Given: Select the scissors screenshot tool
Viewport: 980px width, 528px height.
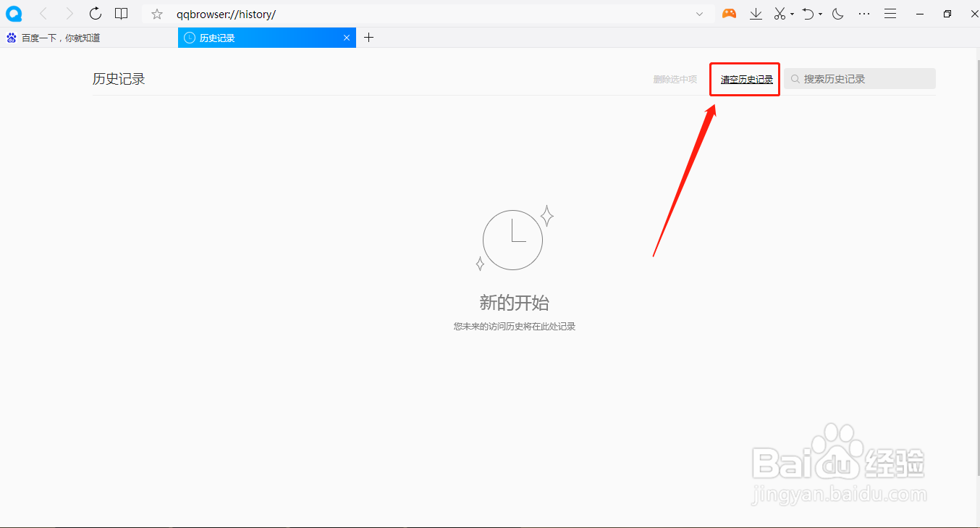Looking at the screenshot, I should pos(780,14).
